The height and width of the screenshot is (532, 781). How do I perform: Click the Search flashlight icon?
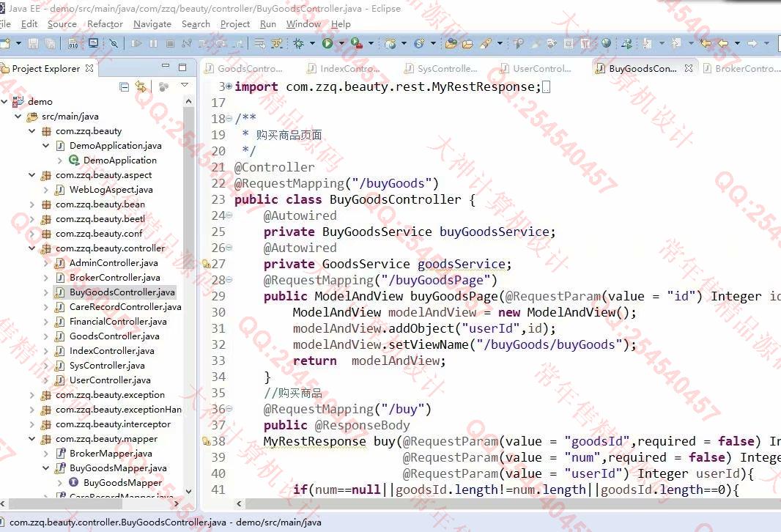coord(486,44)
